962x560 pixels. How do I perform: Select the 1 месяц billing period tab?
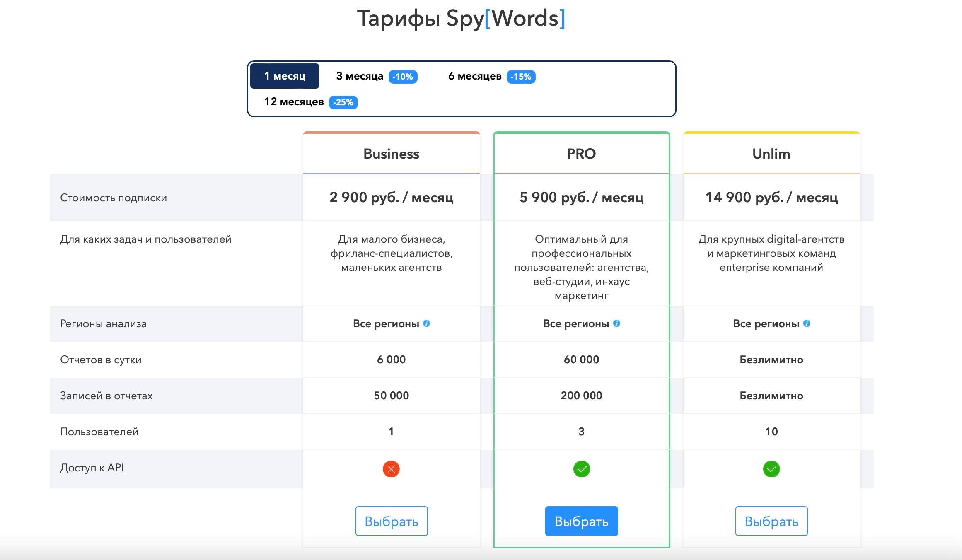tap(285, 76)
